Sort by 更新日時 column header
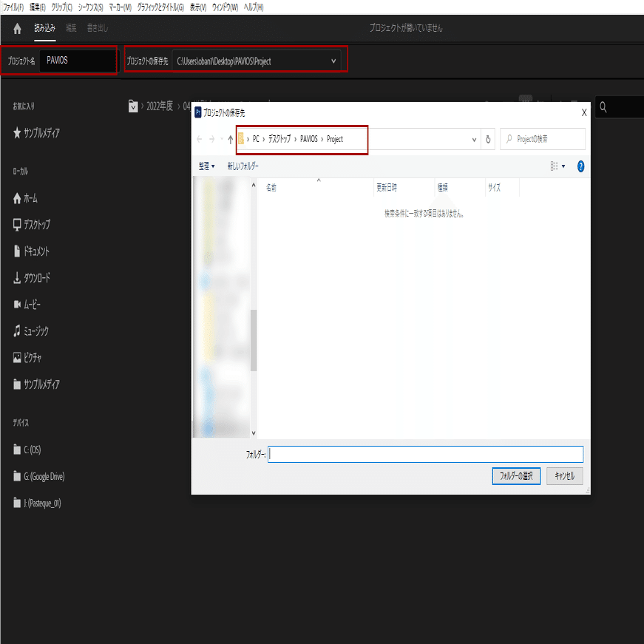This screenshot has width=644, height=644. (x=387, y=188)
